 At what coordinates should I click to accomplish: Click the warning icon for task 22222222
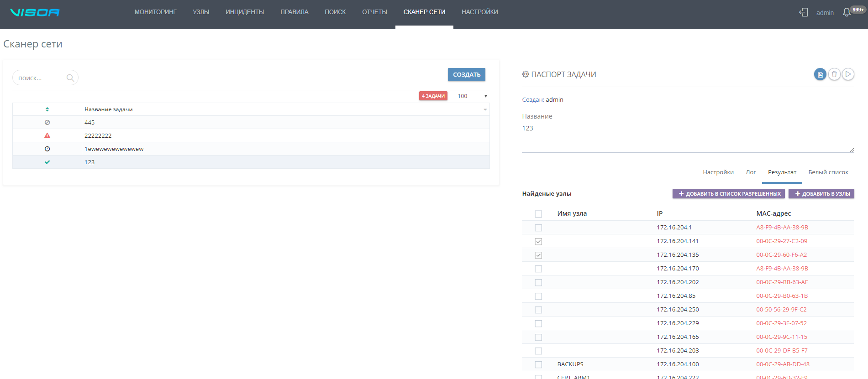(x=47, y=136)
